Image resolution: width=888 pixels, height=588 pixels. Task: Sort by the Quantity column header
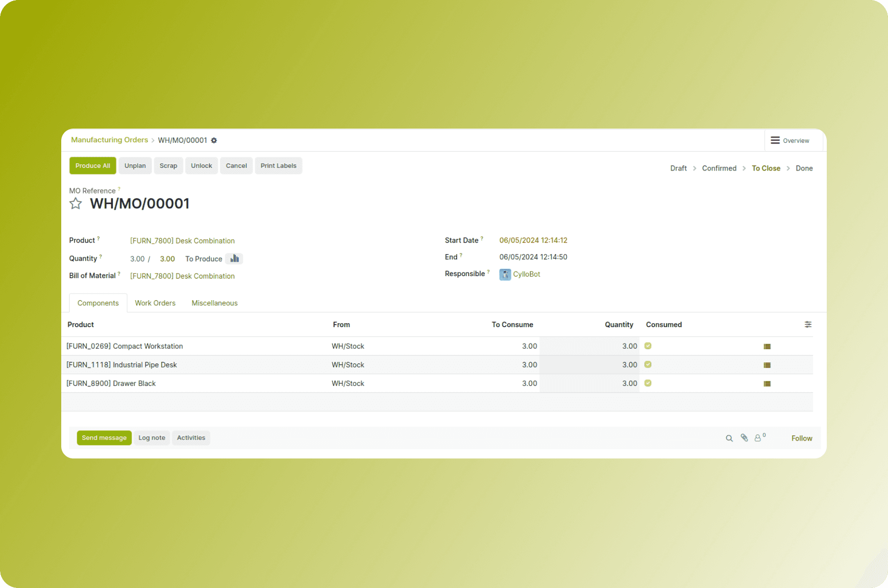[619, 325]
